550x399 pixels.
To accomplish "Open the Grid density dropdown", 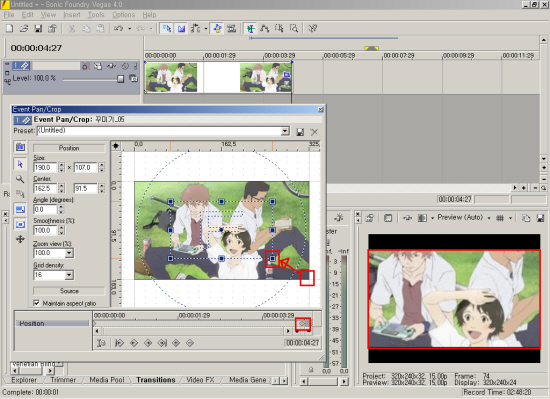I will [69, 275].
